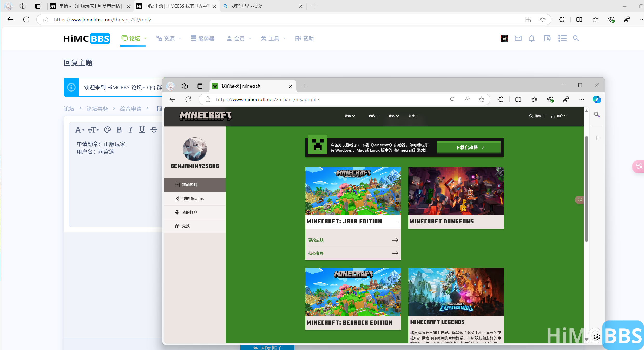Toggle underline formatting button

tap(142, 129)
